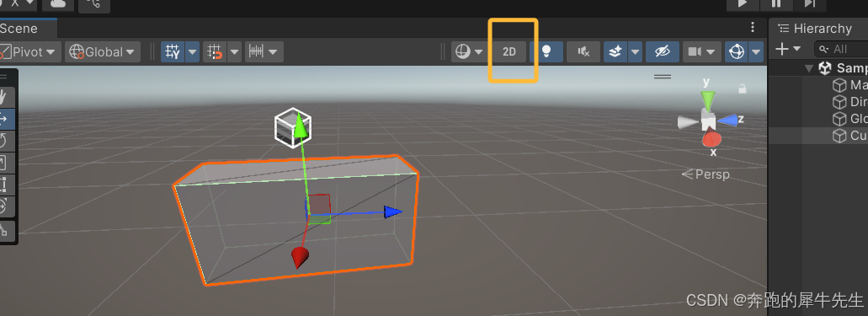Click the Play button
Image resolution: width=868 pixels, height=316 pixels.
coord(743,4)
